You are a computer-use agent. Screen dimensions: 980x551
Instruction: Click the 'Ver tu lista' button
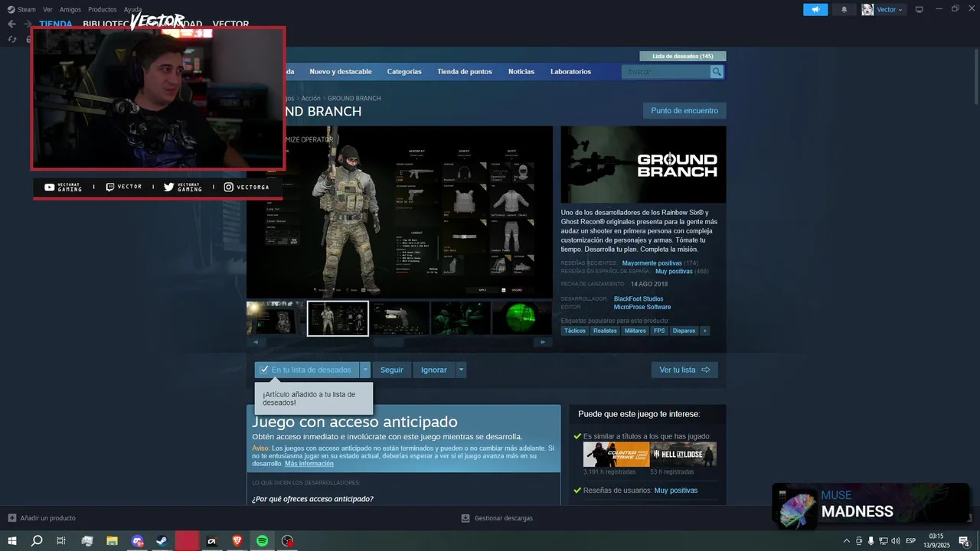684,370
